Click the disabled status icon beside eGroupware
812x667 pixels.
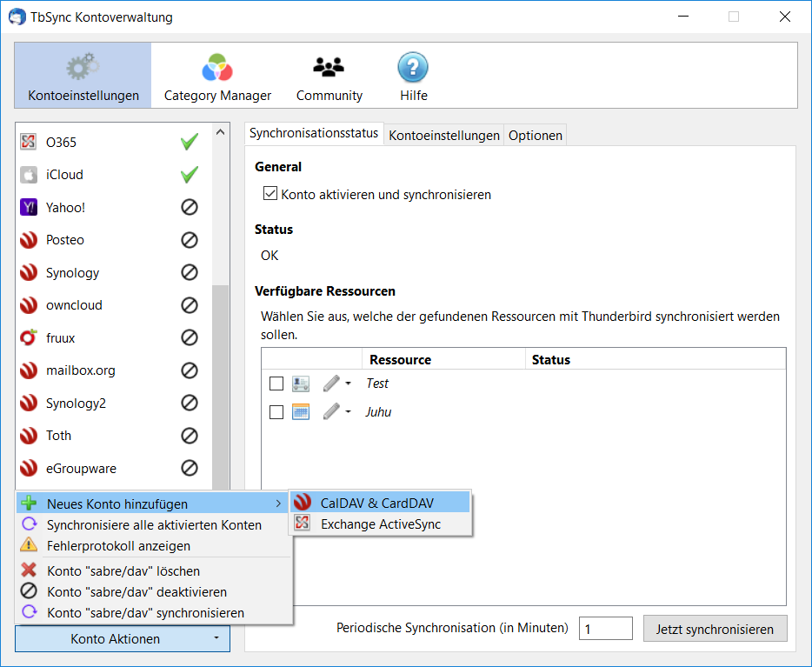click(x=190, y=468)
